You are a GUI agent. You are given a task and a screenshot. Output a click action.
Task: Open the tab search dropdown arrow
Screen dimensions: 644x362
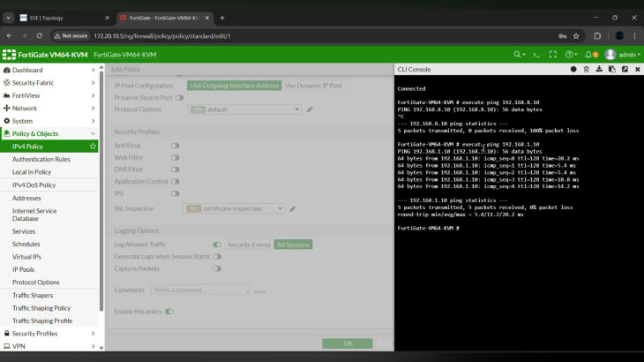(x=8, y=18)
